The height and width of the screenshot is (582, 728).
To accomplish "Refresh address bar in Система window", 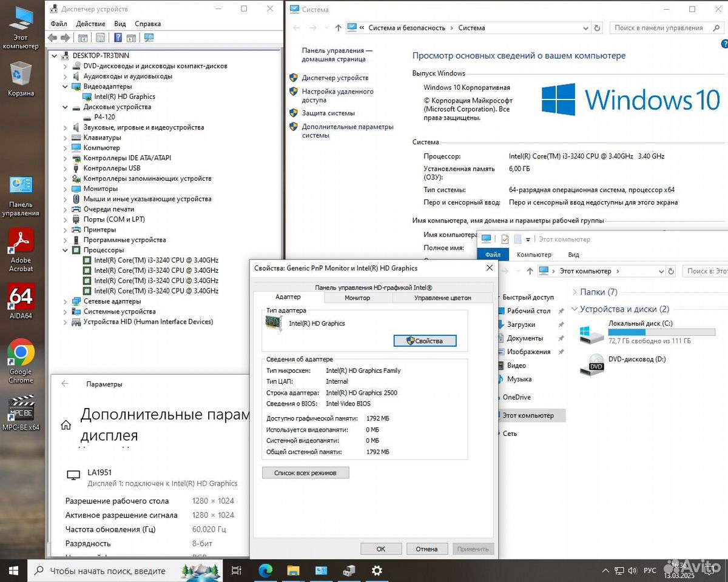I will point(598,28).
